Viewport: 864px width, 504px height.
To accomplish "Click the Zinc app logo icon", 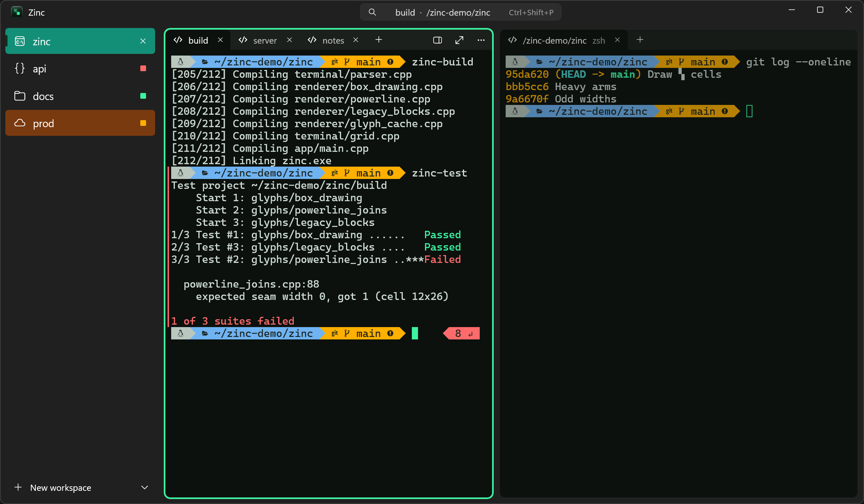I will pos(17,12).
